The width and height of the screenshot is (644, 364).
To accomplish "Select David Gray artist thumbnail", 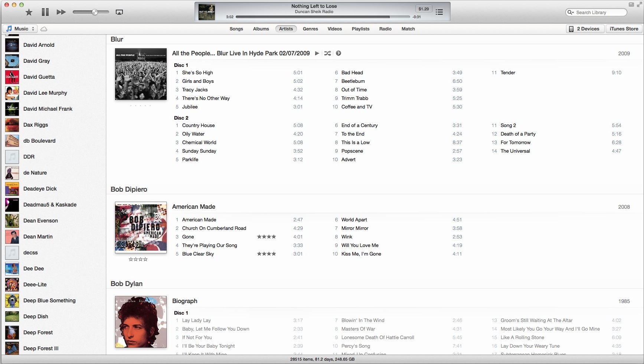I will point(12,61).
